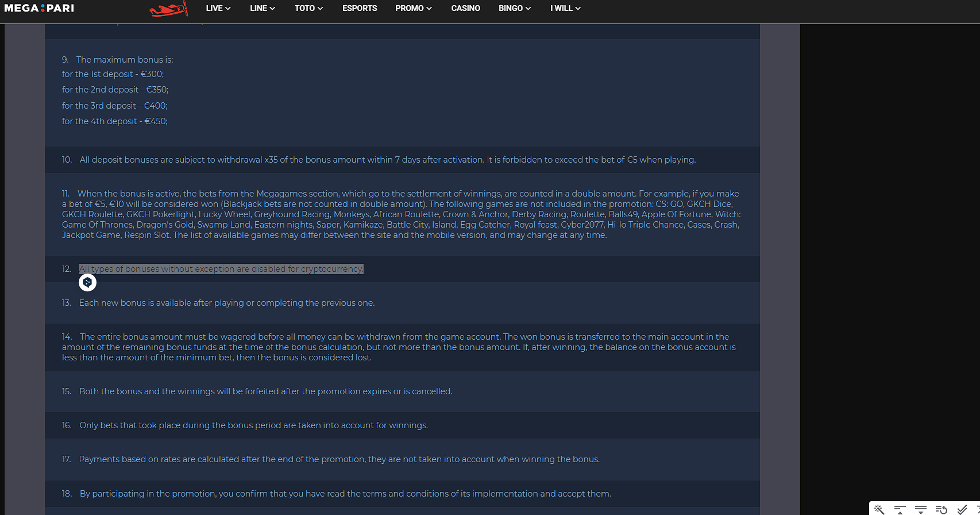This screenshot has width=980, height=515.
Task: Go to the ESPORTS section
Action: pos(360,8)
